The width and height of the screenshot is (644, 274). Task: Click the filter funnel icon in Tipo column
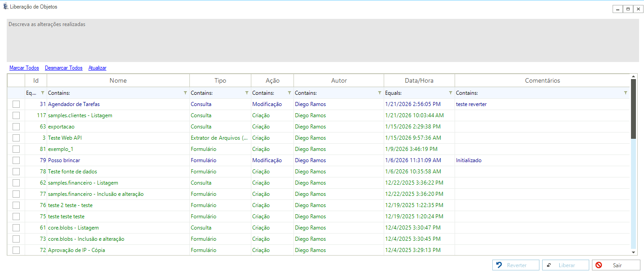click(x=246, y=93)
